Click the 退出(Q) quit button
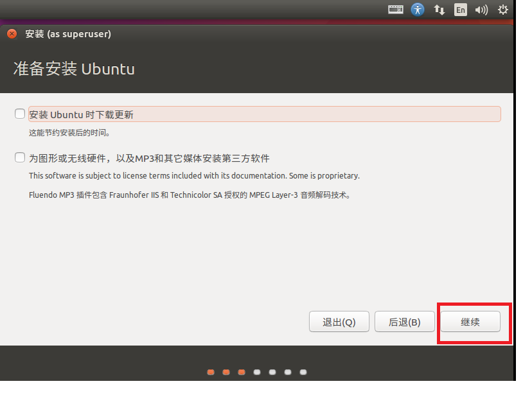The height and width of the screenshot is (395, 532). [x=339, y=321]
